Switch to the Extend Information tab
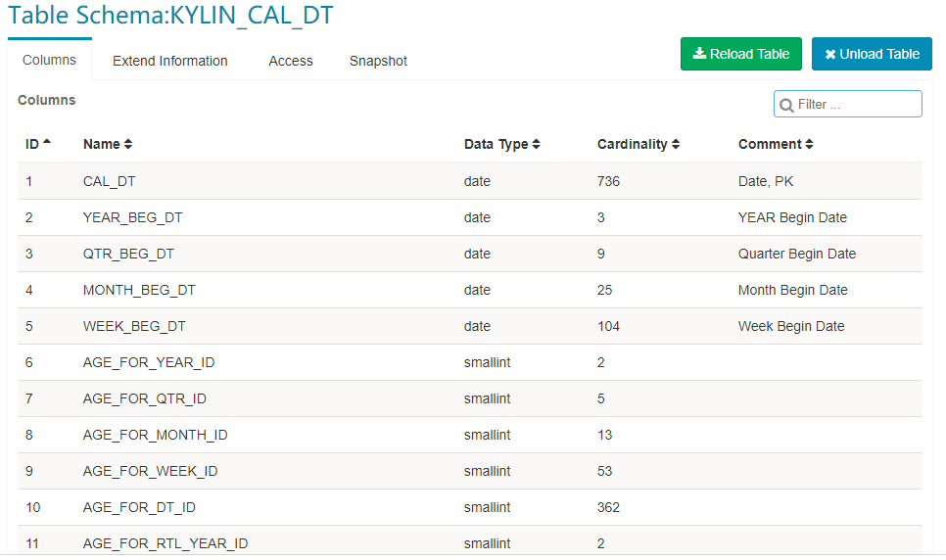 click(x=169, y=61)
